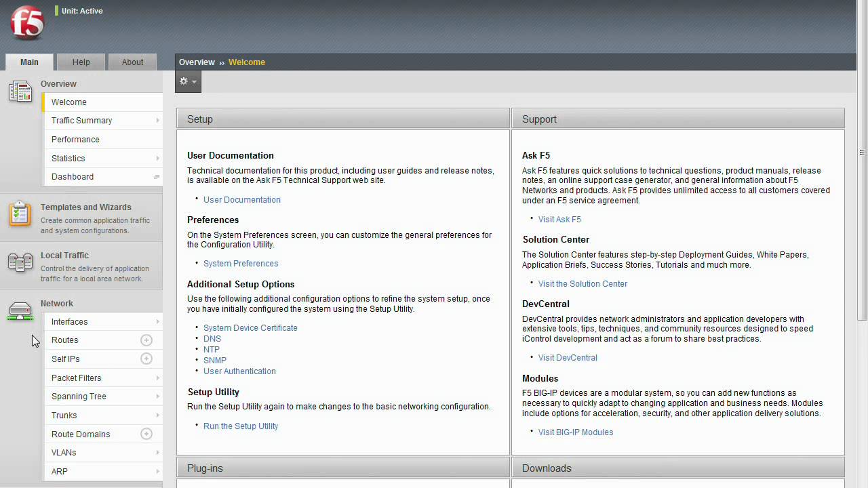Open the System Preferences link
This screenshot has height=488, width=868.
click(241, 264)
